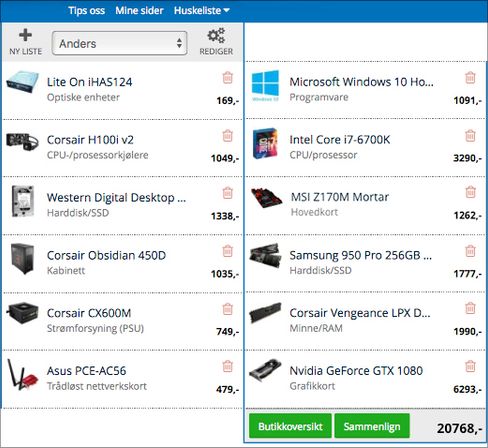Click the Grafikkort category text

(312, 386)
